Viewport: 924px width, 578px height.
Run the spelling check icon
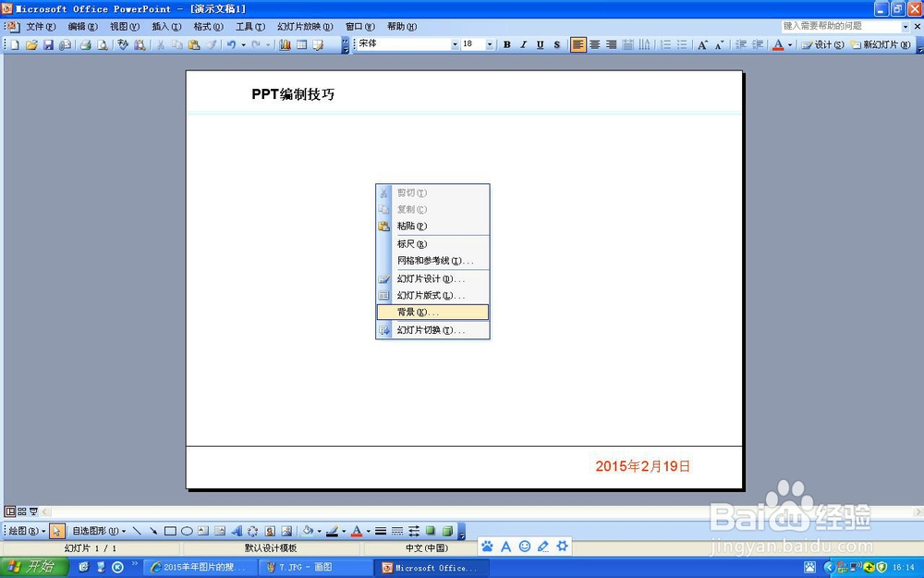(x=123, y=44)
